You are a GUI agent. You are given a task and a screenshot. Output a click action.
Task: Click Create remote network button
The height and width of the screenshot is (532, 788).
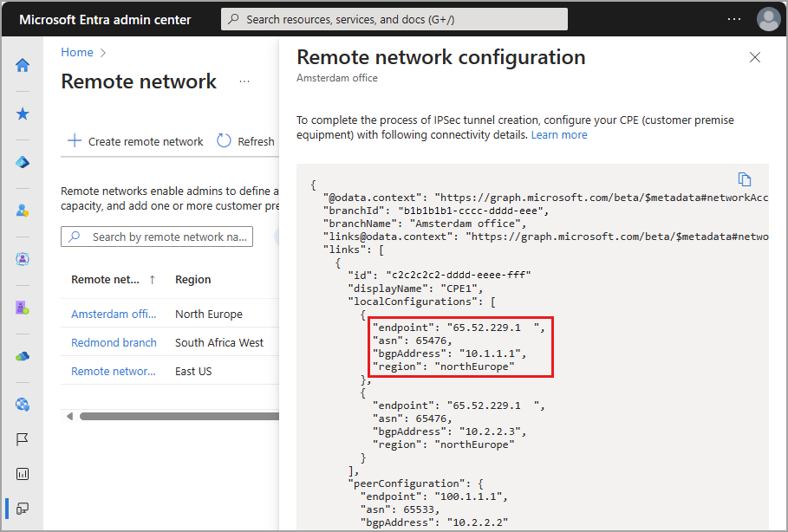coord(135,141)
